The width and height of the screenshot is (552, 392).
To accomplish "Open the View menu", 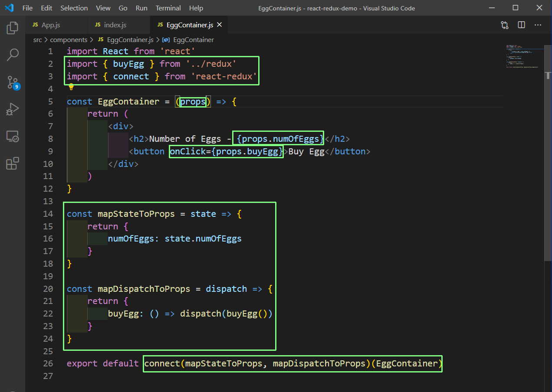I will point(103,8).
